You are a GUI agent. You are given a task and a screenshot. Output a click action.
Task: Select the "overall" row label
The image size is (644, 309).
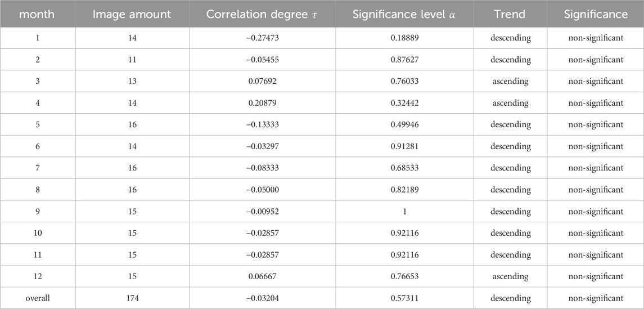tap(38, 298)
